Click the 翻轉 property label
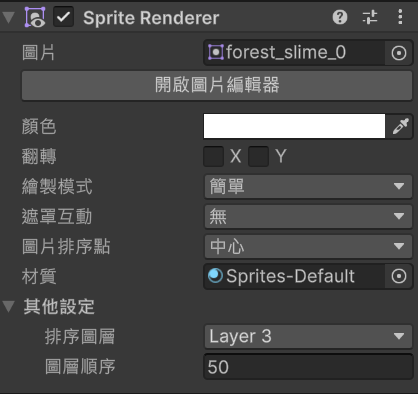The image size is (418, 394). click(39, 156)
